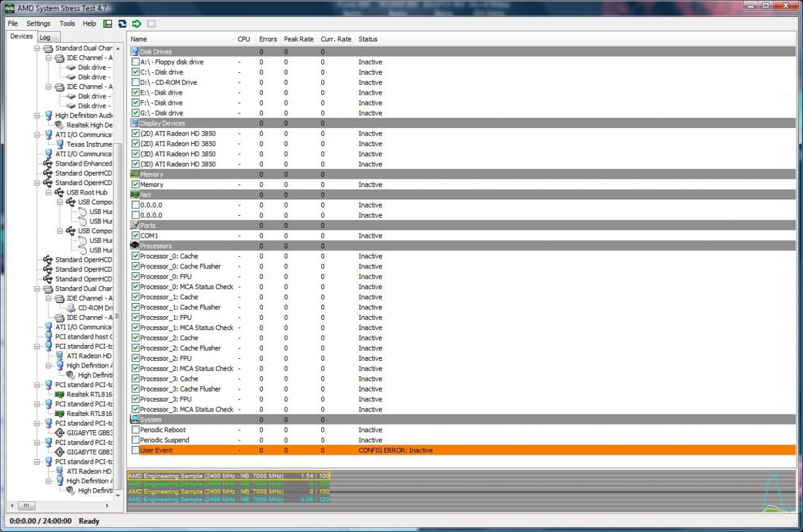The width and height of the screenshot is (803, 532).
Task: Collapse the node containing Realtek High De
Action: (x=37, y=115)
